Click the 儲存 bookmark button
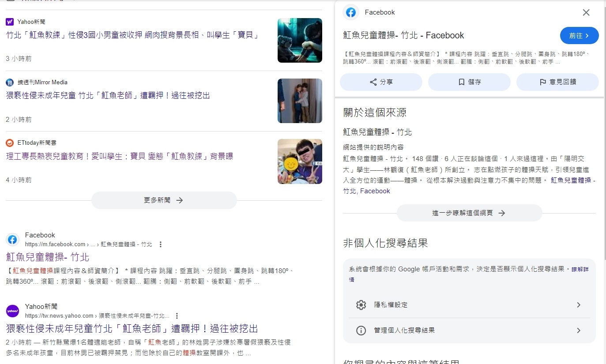The height and width of the screenshot is (364, 606). click(469, 82)
